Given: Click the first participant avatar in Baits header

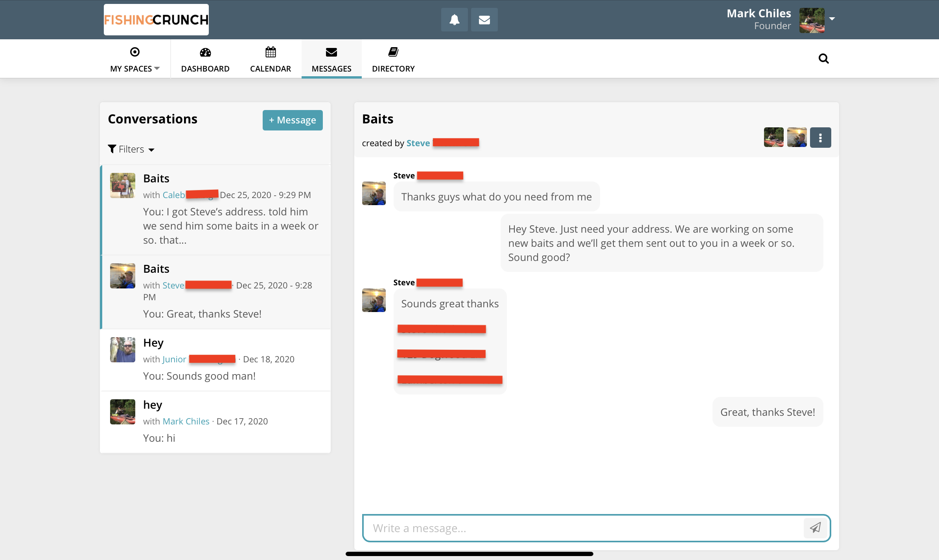Looking at the screenshot, I should click(x=773, y=138).
